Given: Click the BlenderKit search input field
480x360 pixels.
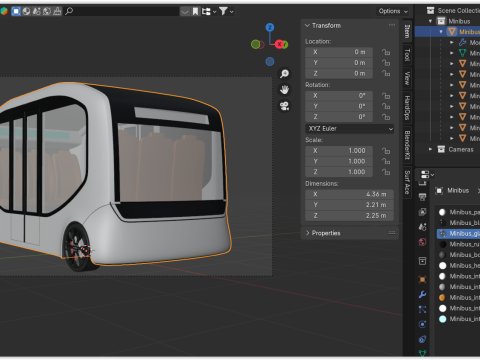Looking at the screenshot, I should pyautogui.click(x=122, y=11).
